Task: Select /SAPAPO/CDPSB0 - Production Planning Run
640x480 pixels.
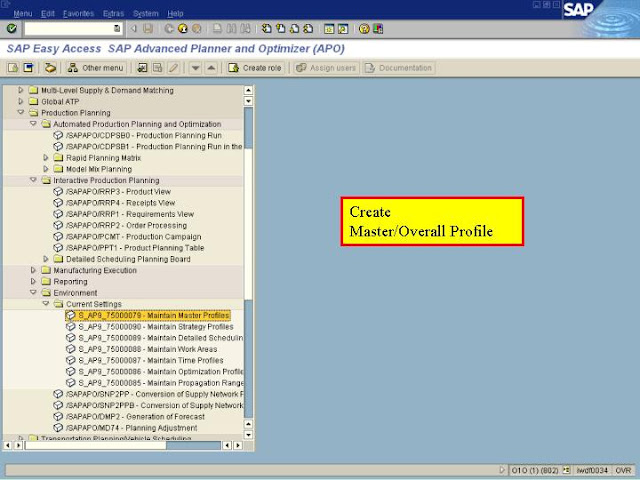Action: (x=144, y=135)
